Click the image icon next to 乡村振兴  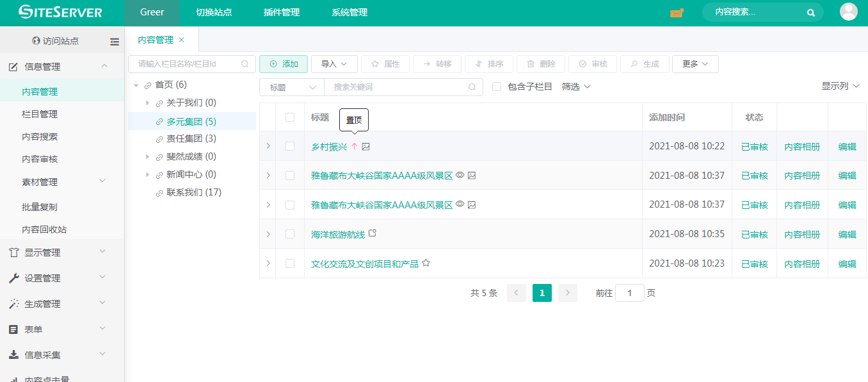coord(366,147)
